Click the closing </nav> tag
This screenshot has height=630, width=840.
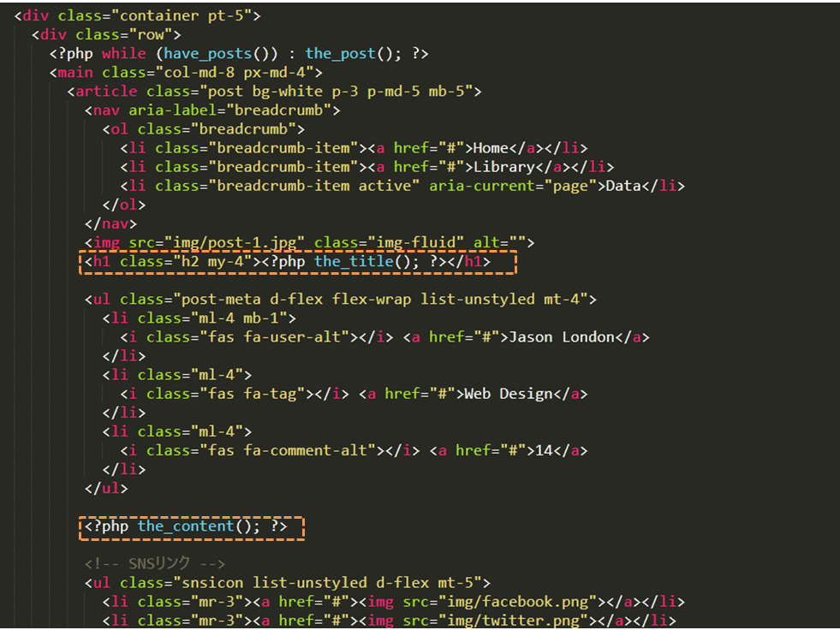[111, 224]
